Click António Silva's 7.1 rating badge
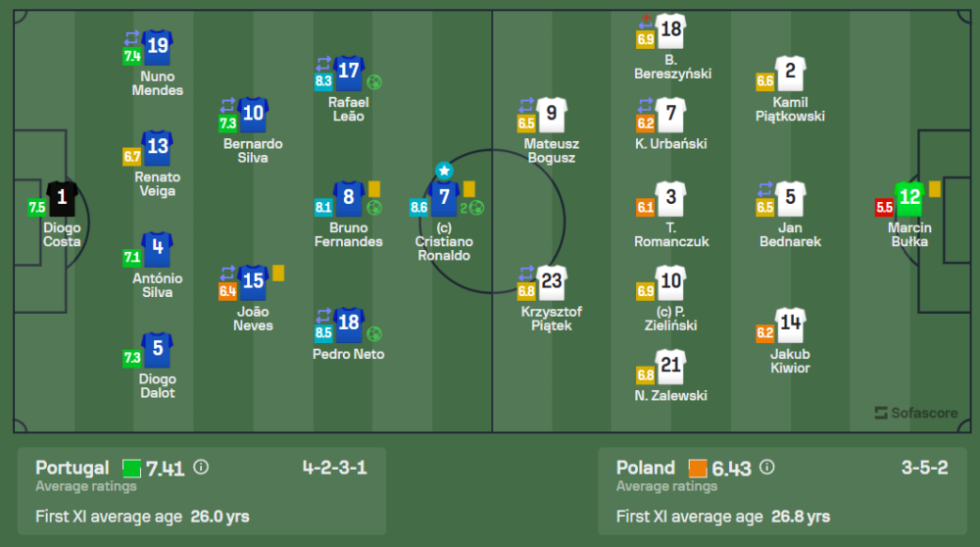 click(132, 257)
